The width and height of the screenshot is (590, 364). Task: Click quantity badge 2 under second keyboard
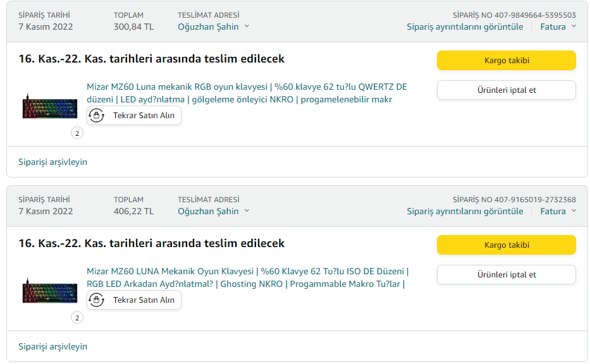[x=77, y=318]
